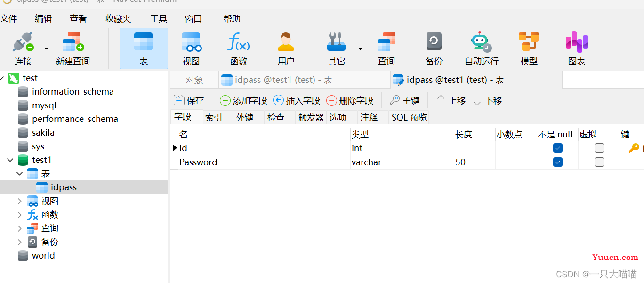This screenshot has width=644, height=283.
Task: Click the Others tools icon
Action: pyautogui.click(x=336, y=42)
